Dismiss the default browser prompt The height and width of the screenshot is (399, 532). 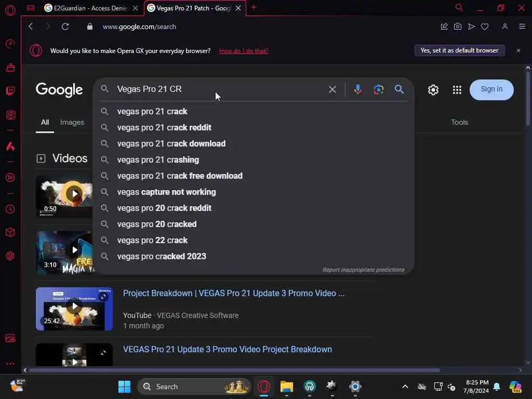(518, 50)
